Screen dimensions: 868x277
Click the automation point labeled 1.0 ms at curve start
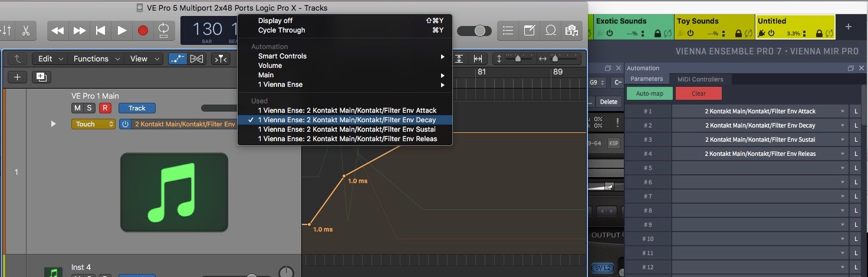click(x=308, y=224)
